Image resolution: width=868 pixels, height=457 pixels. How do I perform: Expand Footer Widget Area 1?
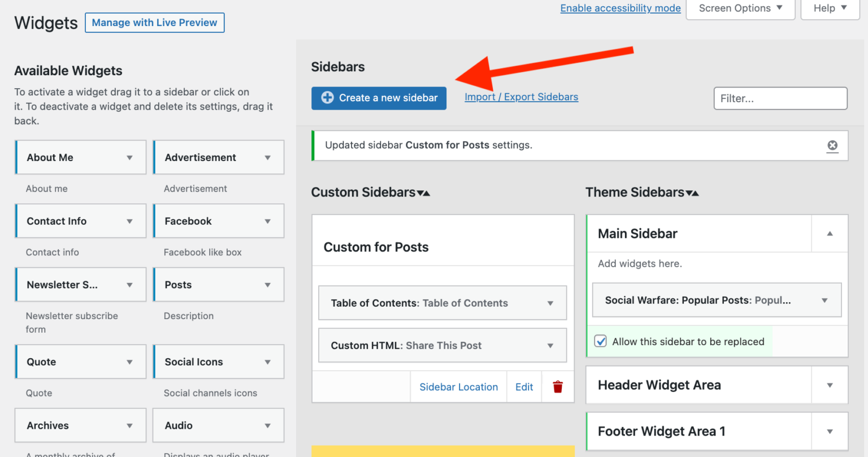[x=828, y=431]
